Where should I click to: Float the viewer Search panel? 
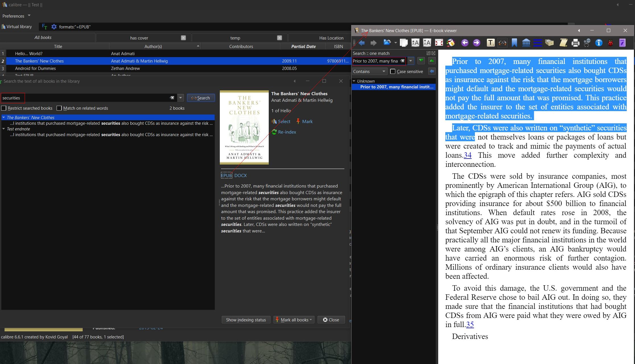coord(428,53)
